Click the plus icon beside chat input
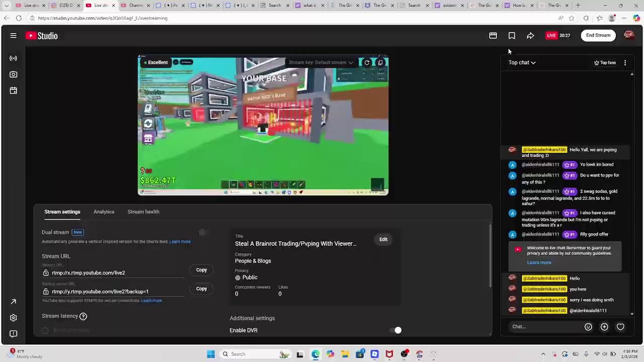The image size is (644, 362). point(604,327)
